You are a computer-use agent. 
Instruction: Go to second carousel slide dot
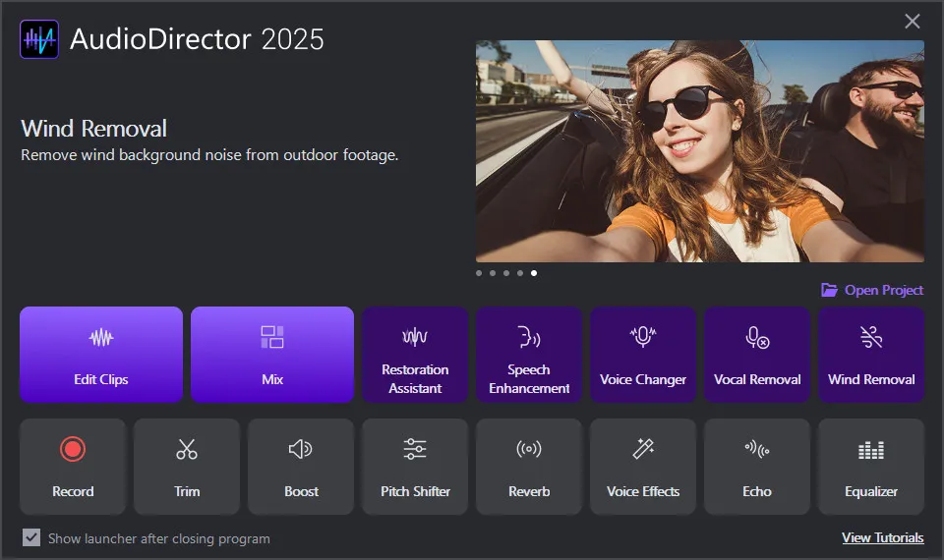pos(493,273)
